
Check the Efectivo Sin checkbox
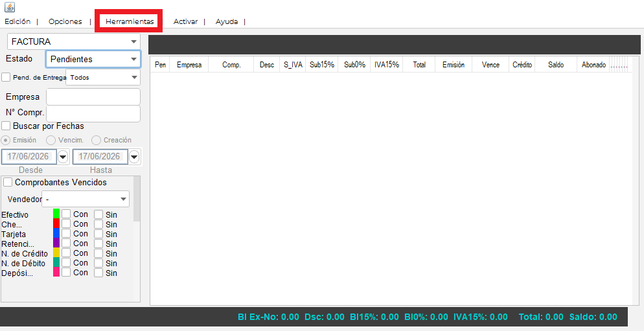(x=98, y=214)
